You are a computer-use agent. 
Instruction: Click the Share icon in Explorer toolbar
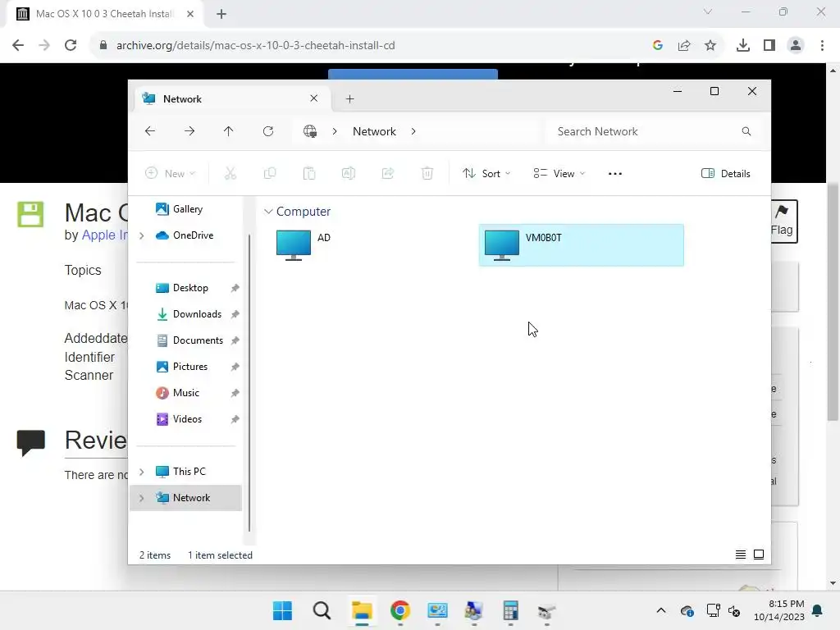(388, 173)
